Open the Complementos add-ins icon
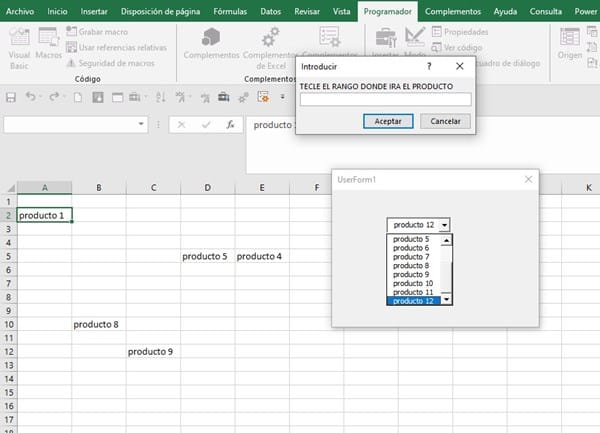Screen dimensions: 600x433 (x=212, y=42)
